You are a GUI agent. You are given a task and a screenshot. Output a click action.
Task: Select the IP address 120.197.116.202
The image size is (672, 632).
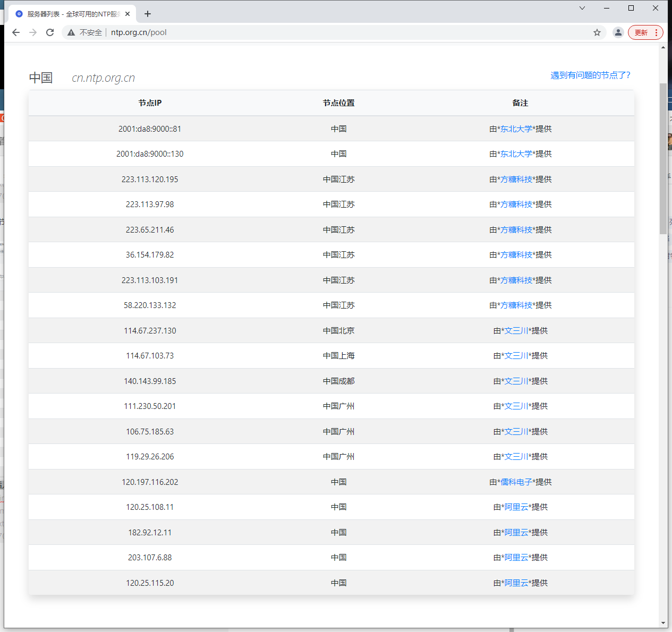[150, 482]
